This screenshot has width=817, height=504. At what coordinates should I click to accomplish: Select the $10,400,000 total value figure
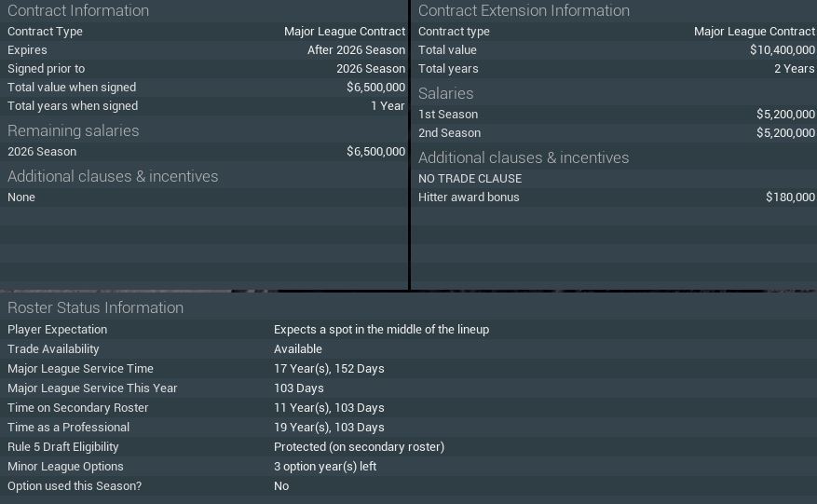click(x=782, y=50)
